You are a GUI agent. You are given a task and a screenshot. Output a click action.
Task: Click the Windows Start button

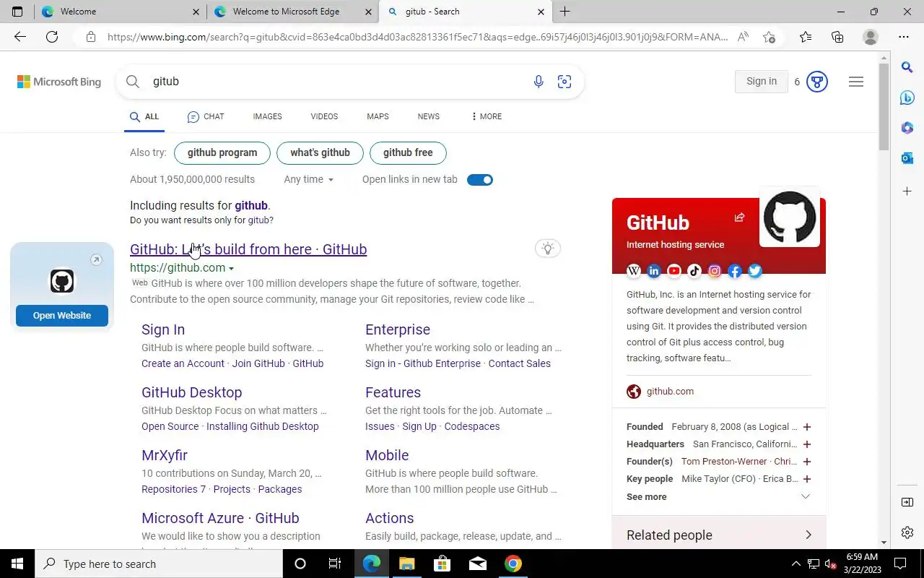pyautogui.click(x=17, y=564)
